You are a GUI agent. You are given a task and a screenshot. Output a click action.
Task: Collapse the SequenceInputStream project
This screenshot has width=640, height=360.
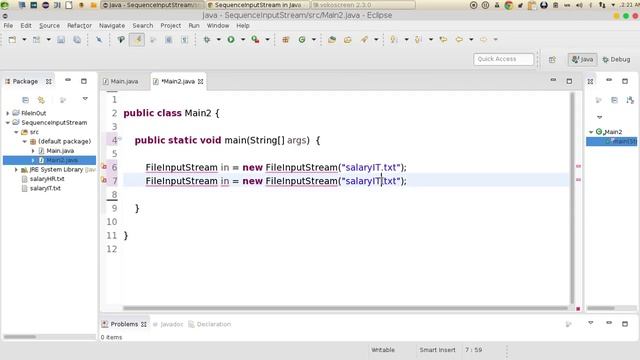point(8,122)
